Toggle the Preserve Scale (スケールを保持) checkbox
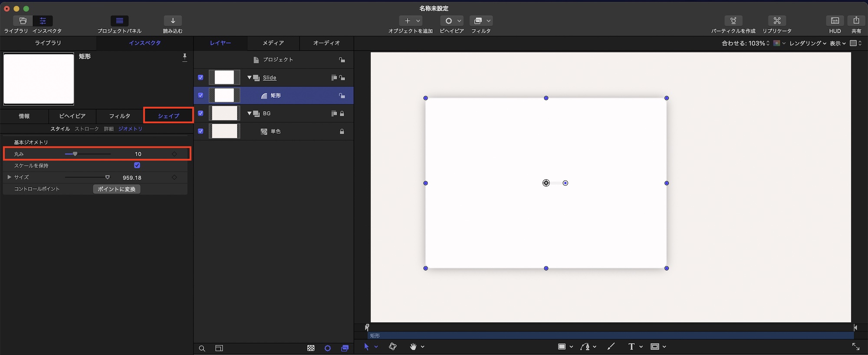Image resolution: width=868 pixels, height=355 pixels. 137,165
